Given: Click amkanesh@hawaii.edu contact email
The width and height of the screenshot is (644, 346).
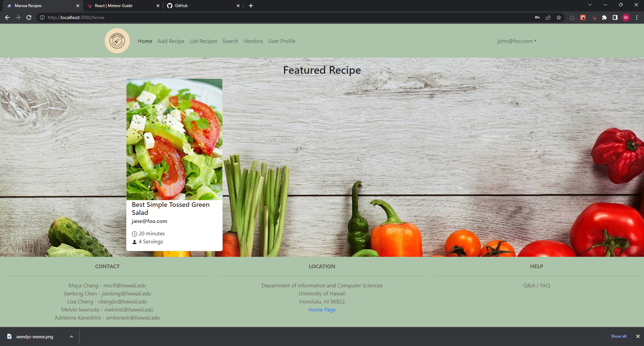Looking at the screenshot, I should (x=133, y=318).
